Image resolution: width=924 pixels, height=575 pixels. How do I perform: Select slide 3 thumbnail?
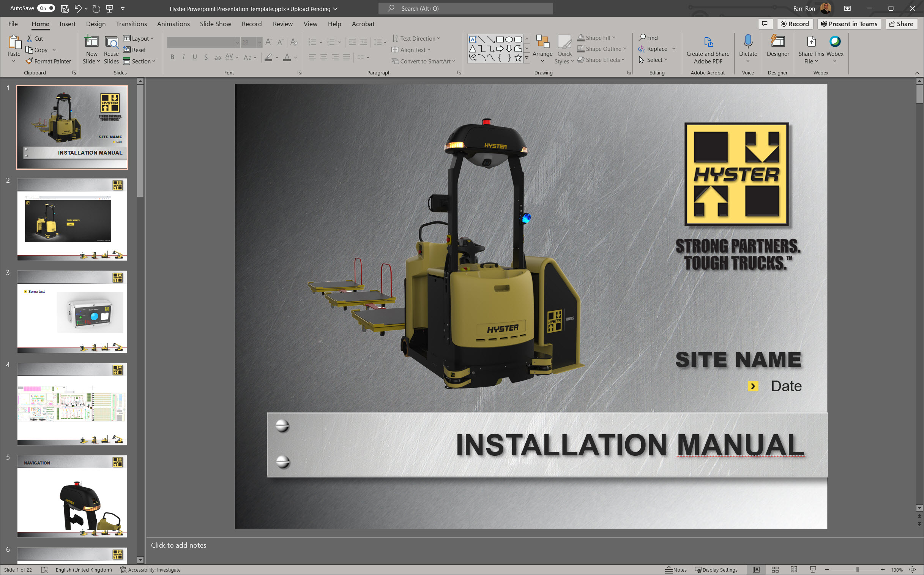pyautogui.click(x=72, y=311)
